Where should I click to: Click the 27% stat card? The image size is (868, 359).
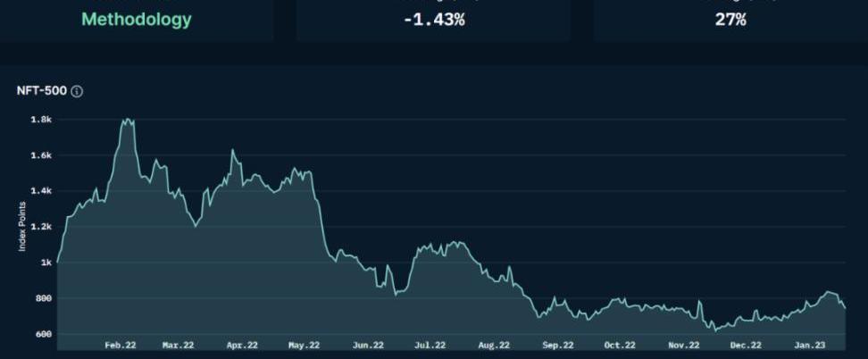(730, 19)
